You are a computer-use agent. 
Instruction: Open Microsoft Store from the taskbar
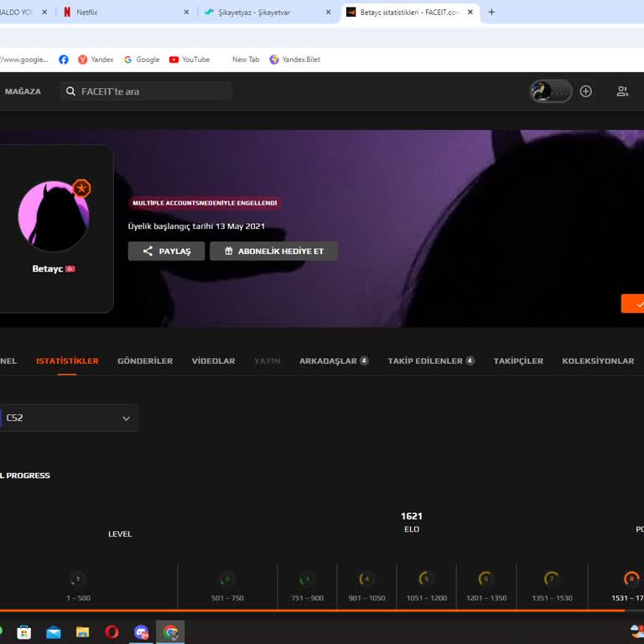(x=23, y=632)
